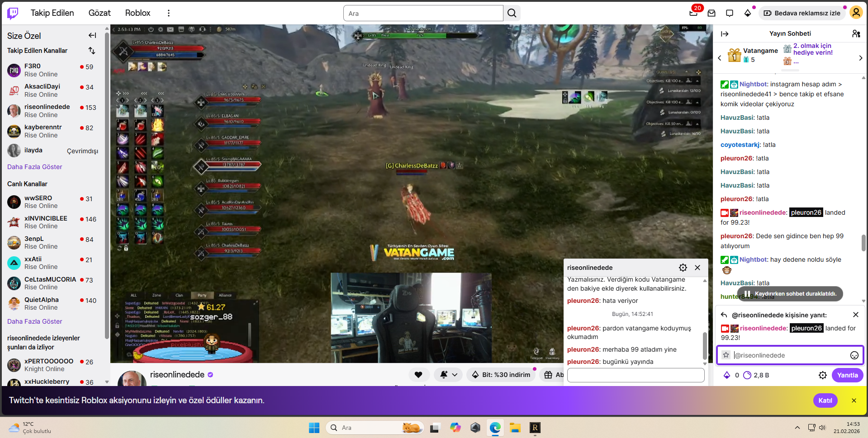
Task: Open the Gözat browse tab
Action: [x=100, y=13]
